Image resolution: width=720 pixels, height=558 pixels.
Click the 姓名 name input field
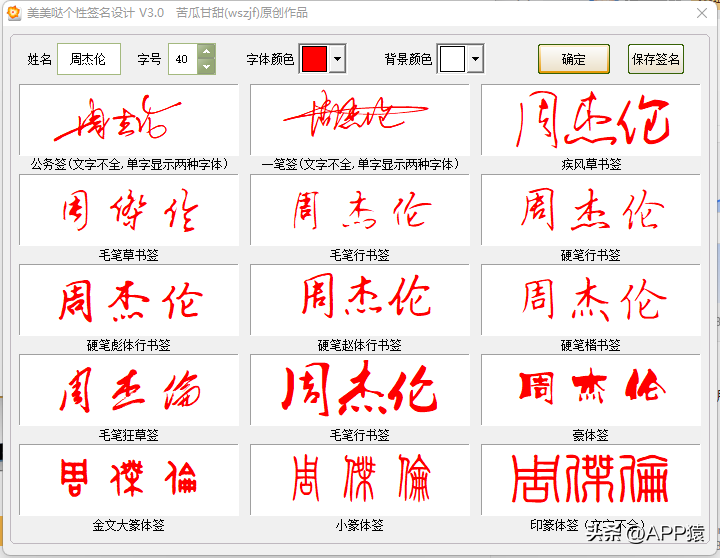[89, 59]
